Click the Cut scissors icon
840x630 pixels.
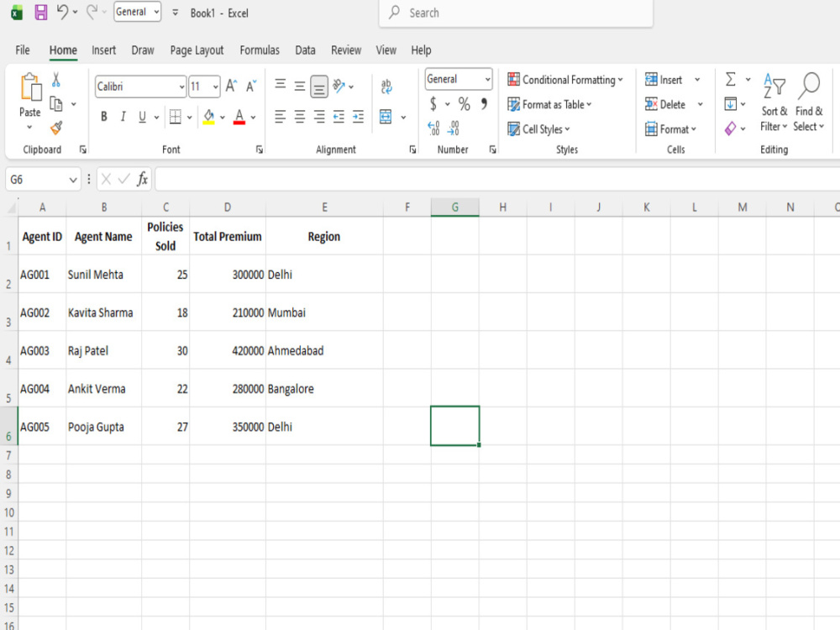pos(55,81)
